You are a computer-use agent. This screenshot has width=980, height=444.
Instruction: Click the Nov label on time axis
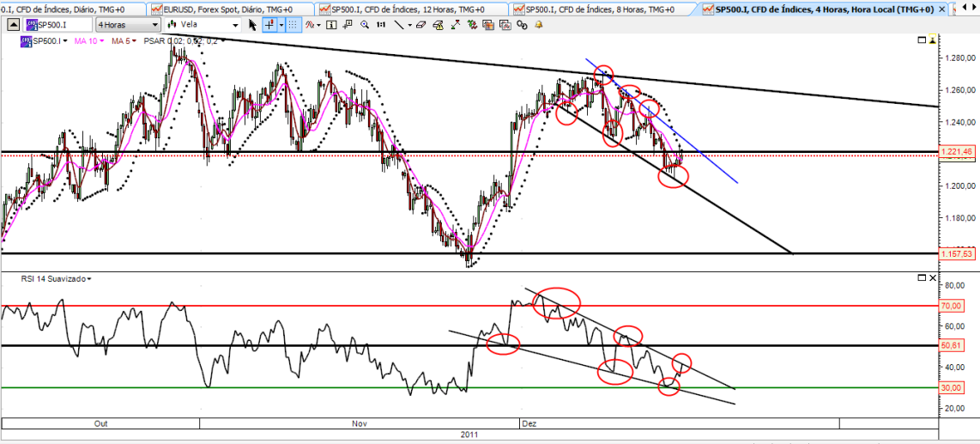360,423
